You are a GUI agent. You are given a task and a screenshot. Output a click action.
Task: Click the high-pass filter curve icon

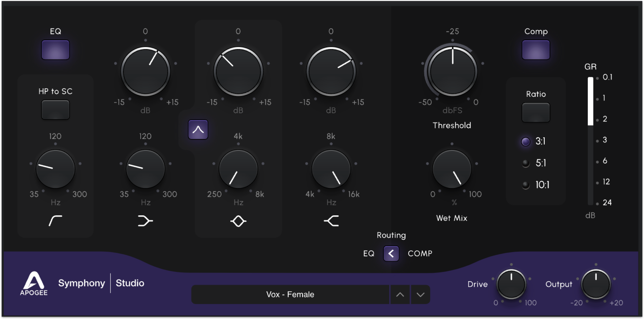click(x=55, y=221)
